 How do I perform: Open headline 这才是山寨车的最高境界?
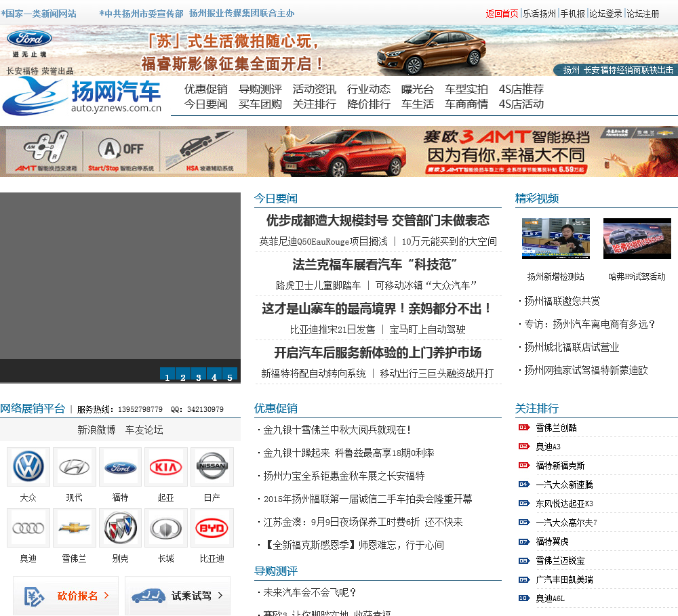[x=376, y=308]
